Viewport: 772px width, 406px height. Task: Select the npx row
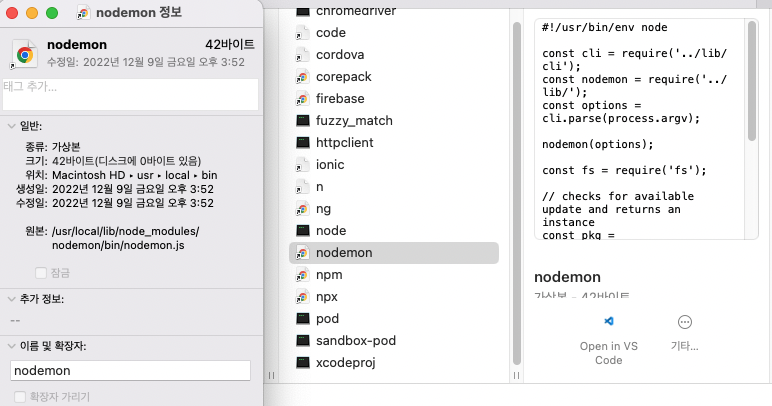[394, 297]
